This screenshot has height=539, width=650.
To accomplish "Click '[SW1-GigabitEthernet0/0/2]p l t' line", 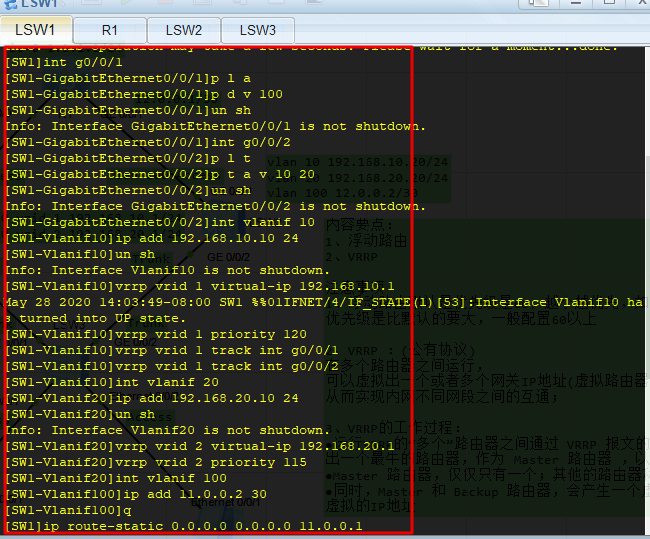I will click(128, 158).
